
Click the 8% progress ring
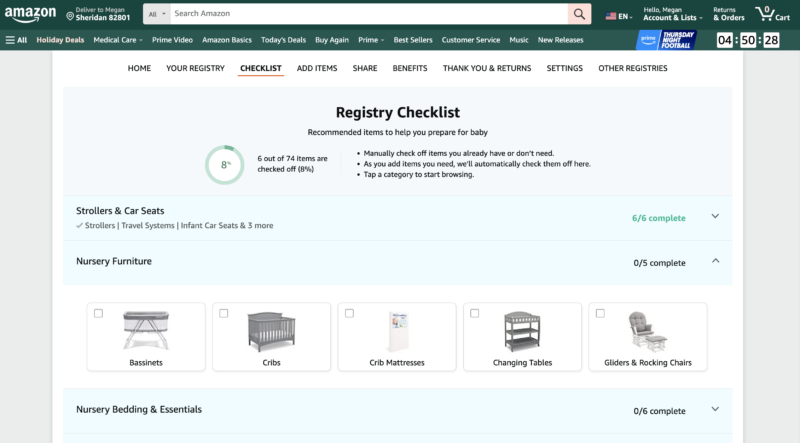225,165
